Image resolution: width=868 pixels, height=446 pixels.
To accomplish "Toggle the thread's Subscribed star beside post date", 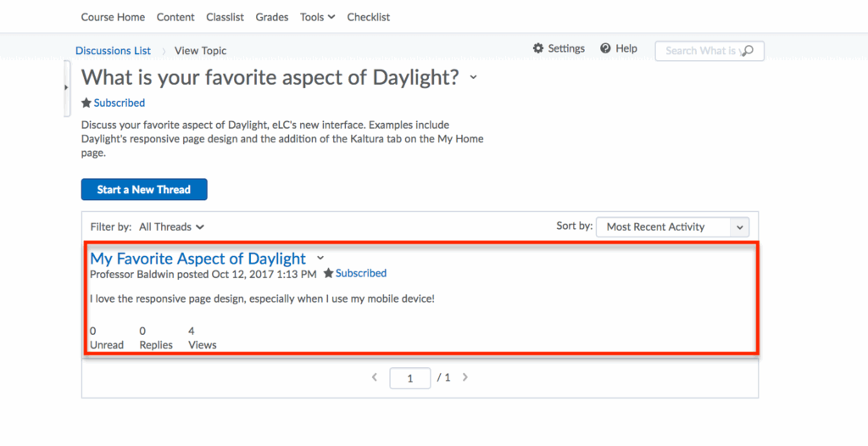I will coord(328,274).
